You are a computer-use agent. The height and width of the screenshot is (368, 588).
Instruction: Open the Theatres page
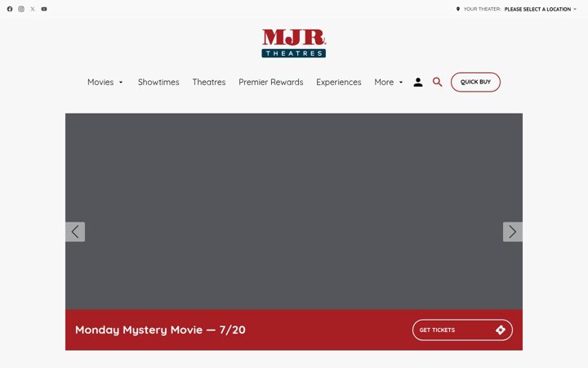(x=209, y=82)
